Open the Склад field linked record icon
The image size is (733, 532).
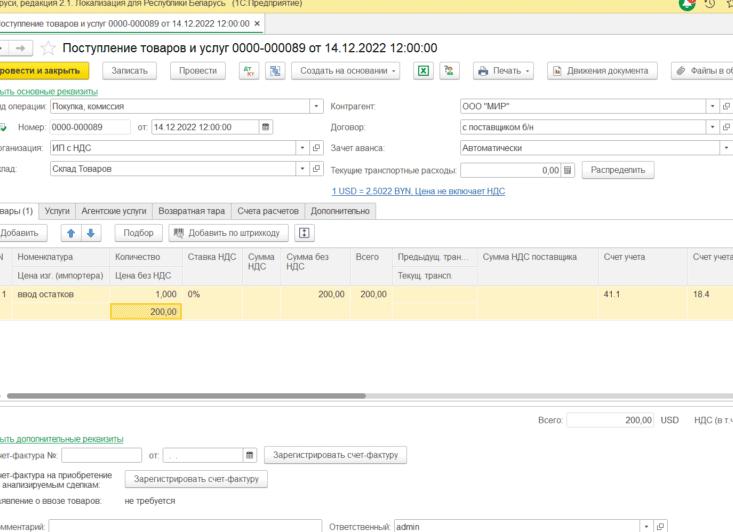316,169
